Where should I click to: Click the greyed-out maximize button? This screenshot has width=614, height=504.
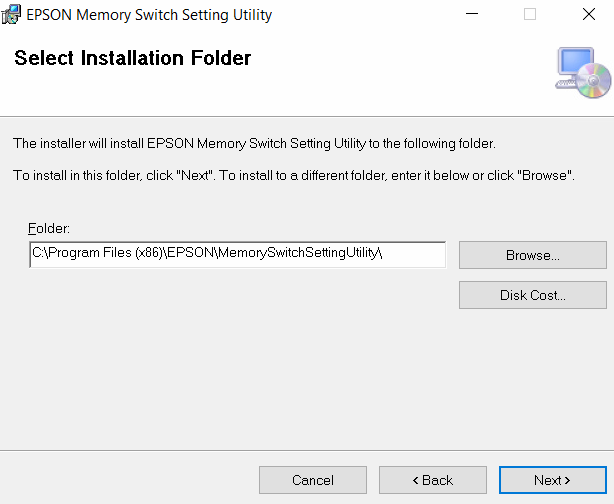click(x=530, y=15)
